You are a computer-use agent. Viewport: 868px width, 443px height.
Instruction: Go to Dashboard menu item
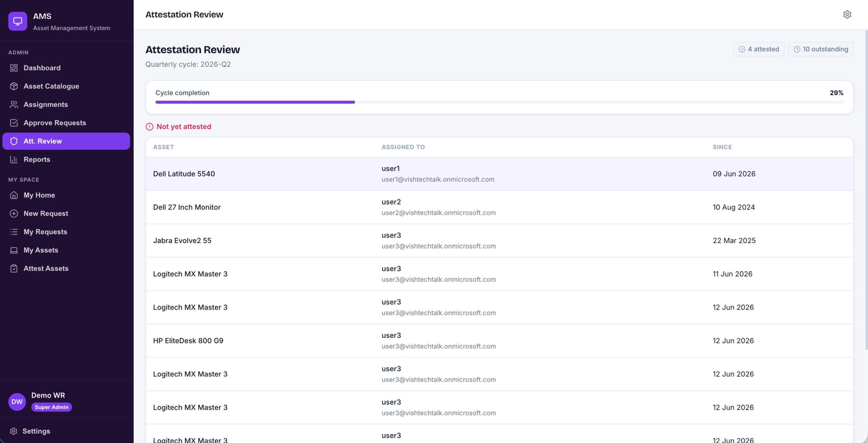click(66, 68)
